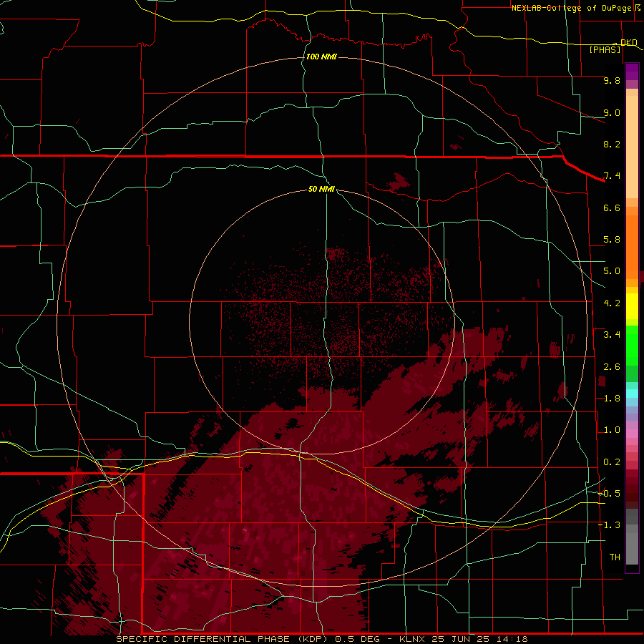Click the 0.2 scale value
The height and width of the screenshot is (644, 644).
click(612, 462)
